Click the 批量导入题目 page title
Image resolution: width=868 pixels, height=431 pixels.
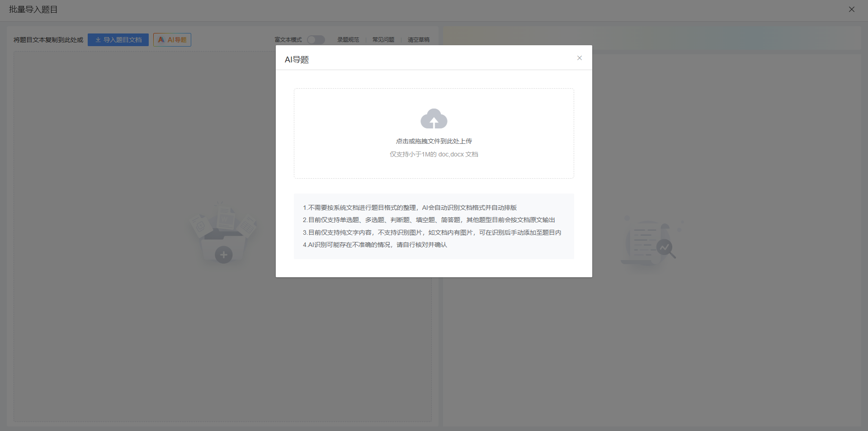pos(33,9)
